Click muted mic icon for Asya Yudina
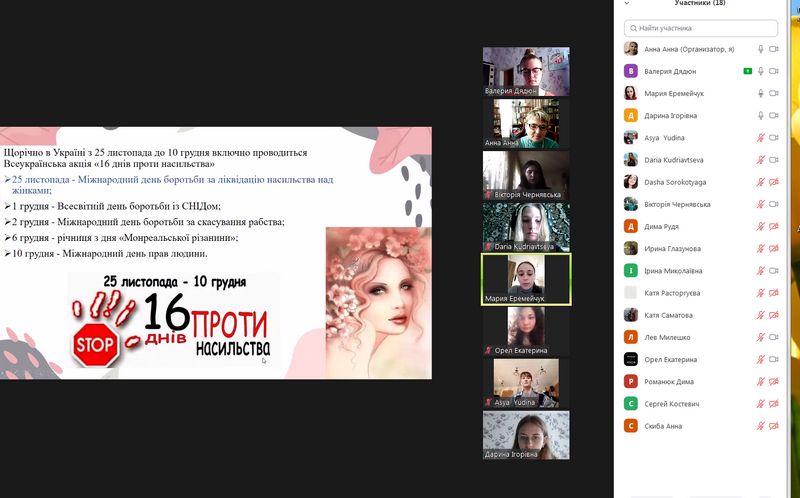Image resolution: width=800 pixels, height=498 pixels. click(760, 138)
